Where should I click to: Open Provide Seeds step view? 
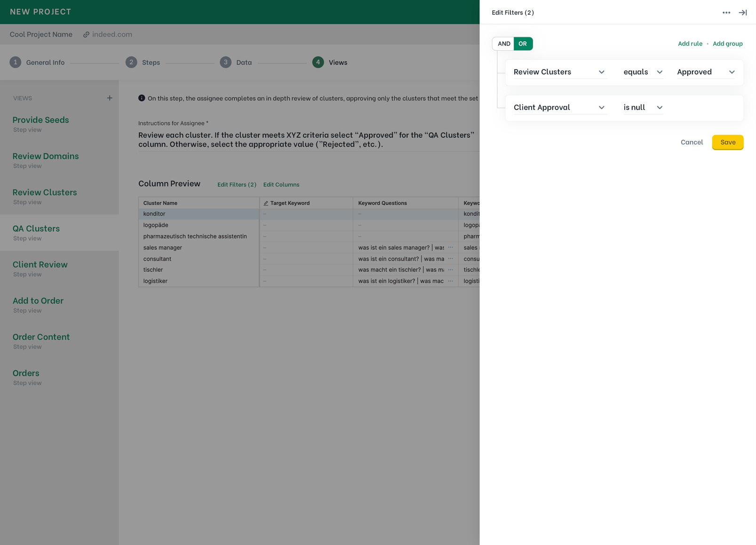[59, 124]
